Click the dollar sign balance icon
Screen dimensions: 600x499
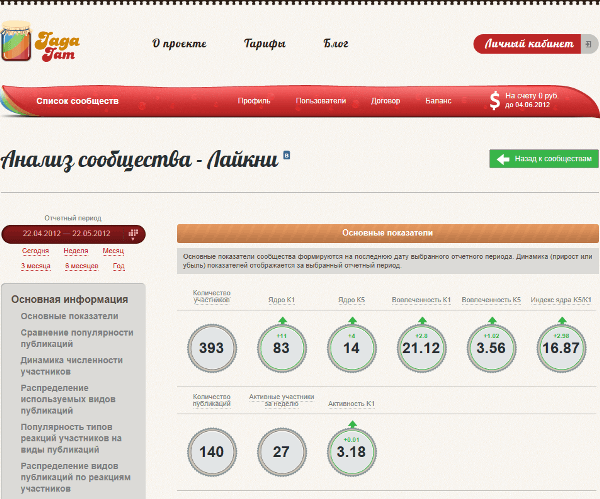pos(494,100)
